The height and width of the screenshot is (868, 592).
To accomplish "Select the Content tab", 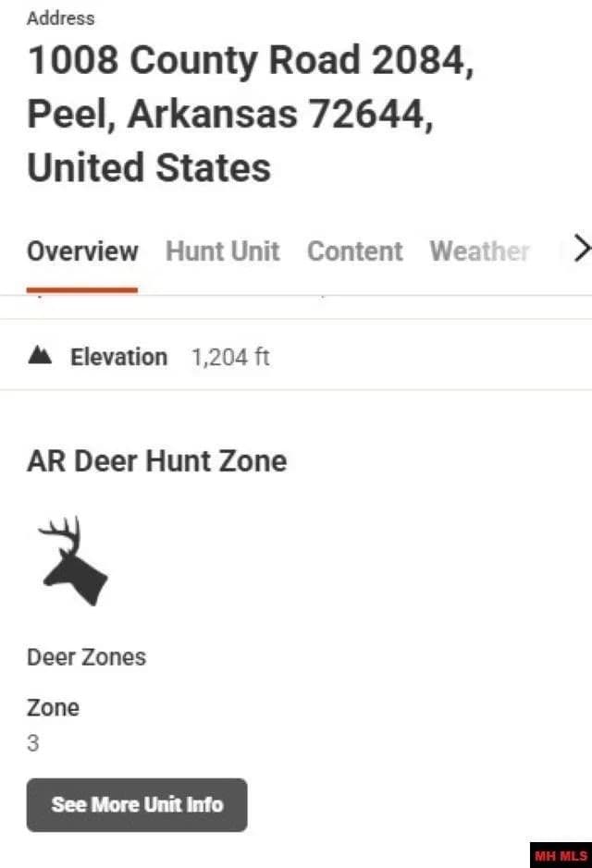I will pyautogui.click(x=354, y=251).
